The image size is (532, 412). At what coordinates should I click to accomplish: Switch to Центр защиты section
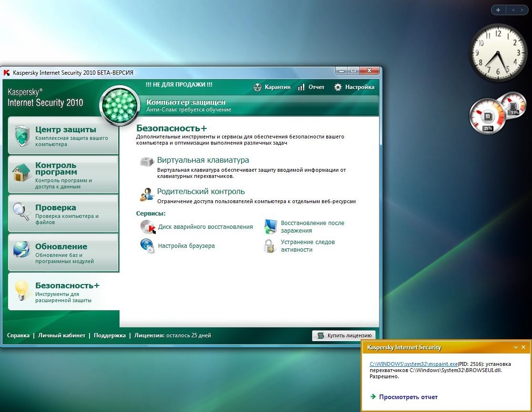click(63, 136)
